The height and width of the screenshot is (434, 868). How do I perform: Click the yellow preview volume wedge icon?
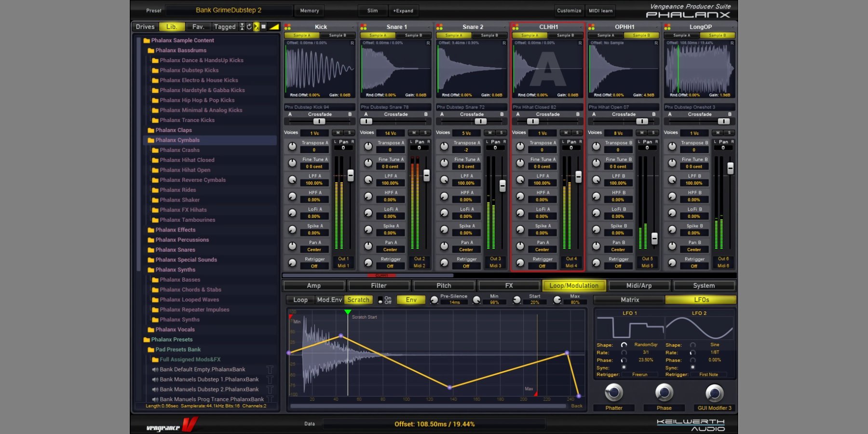pos(274,27)
